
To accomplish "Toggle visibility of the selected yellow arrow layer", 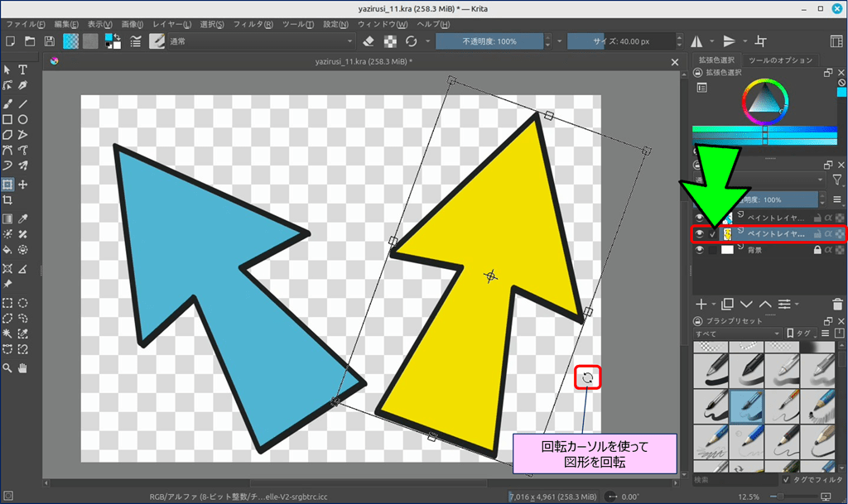I will coord(700,234).
